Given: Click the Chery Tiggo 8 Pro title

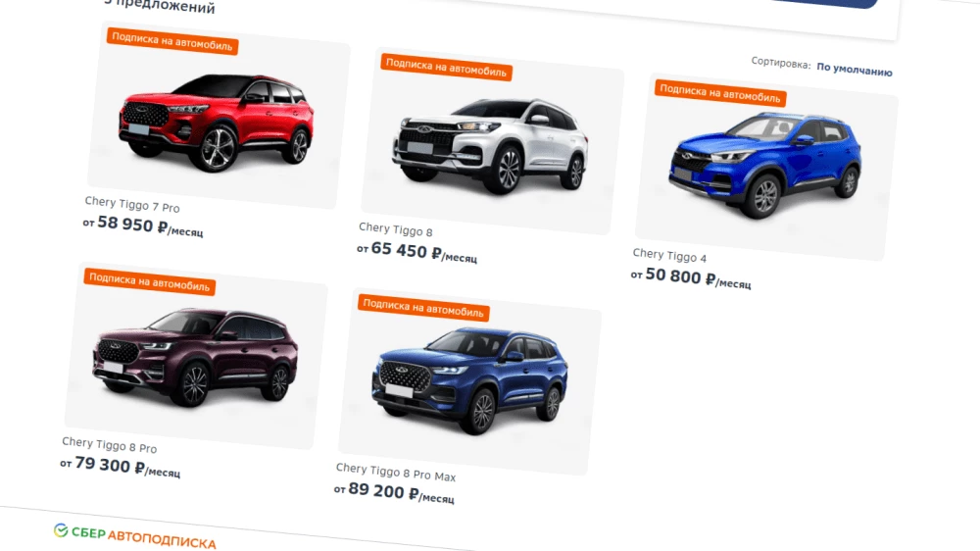Looking at the screenshot, I should point(110,445).
